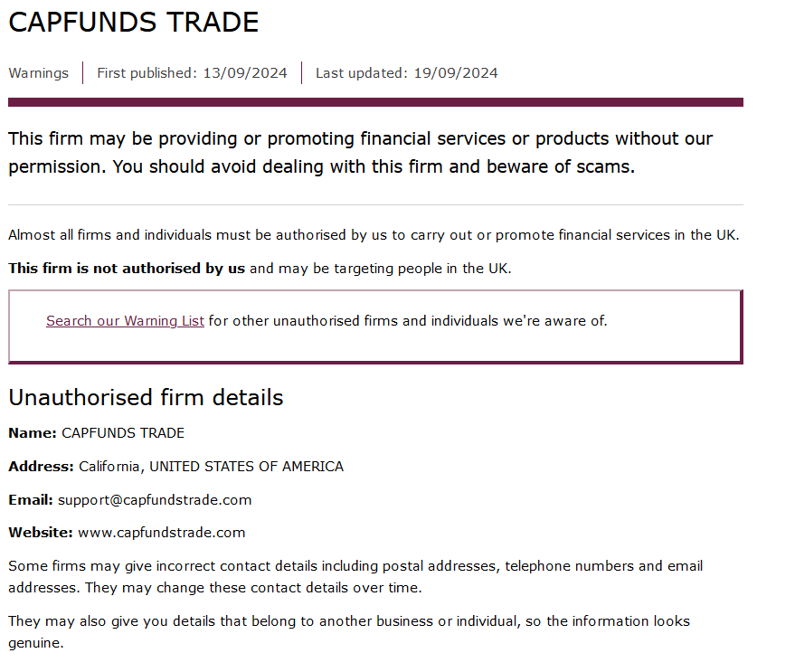The width and height of the screenshot is (795, 672).
Task: Click the bold Website: field label
Action: pos(41,533)
